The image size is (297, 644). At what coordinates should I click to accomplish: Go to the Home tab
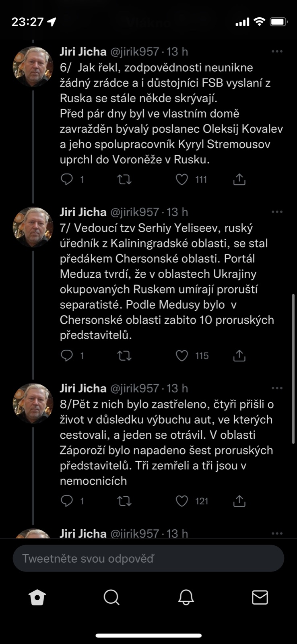pyautogui.click(x=37, y=598)
